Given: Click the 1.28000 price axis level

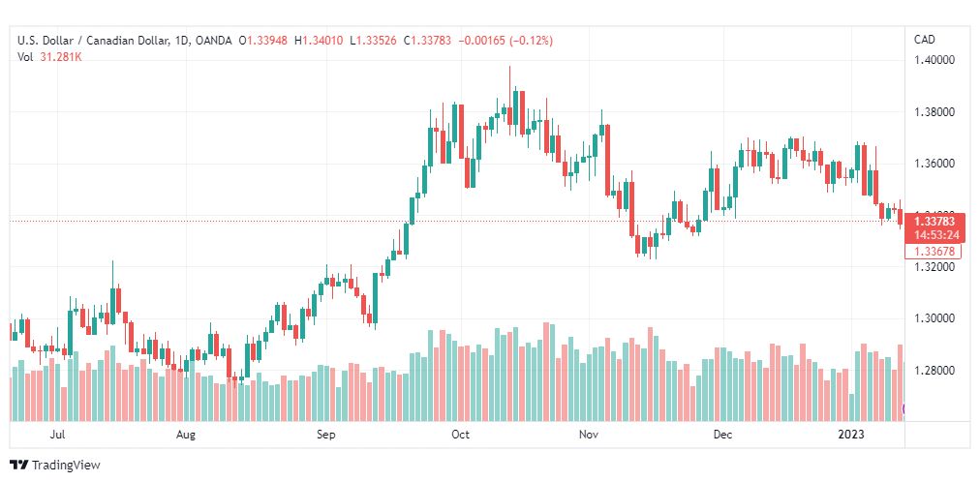Looking at the screenshot, I should pyautogui.click(x=933, y=371).
